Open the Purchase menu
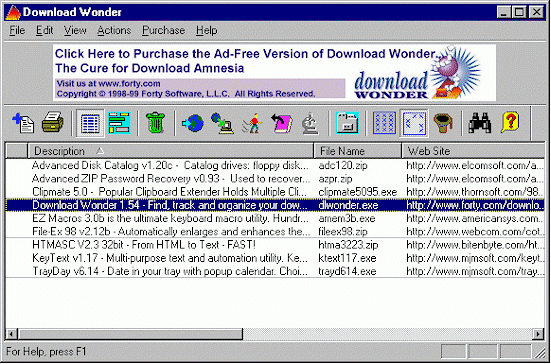 (163, 31)
